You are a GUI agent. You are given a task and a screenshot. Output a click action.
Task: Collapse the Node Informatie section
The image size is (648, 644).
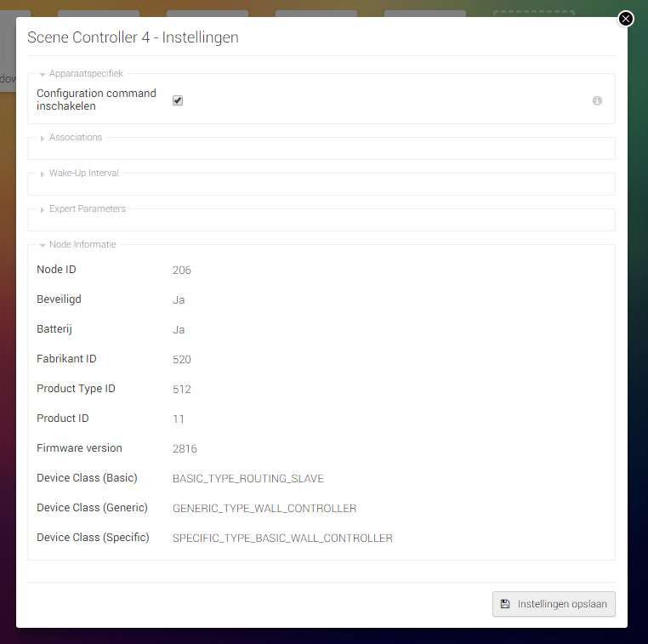(78, 244)
